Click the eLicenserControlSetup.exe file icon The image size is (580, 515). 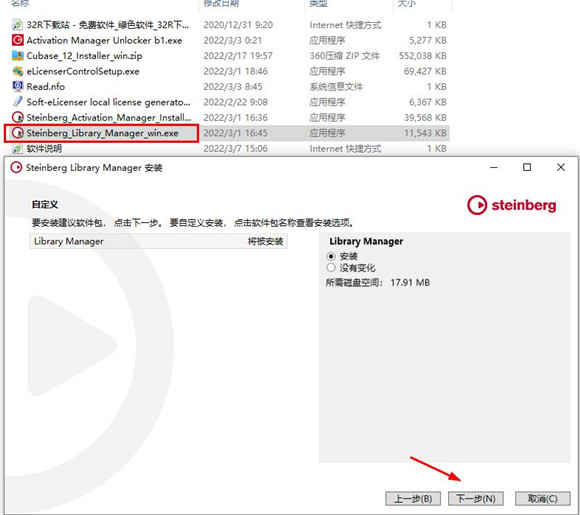tap(17, 71)
